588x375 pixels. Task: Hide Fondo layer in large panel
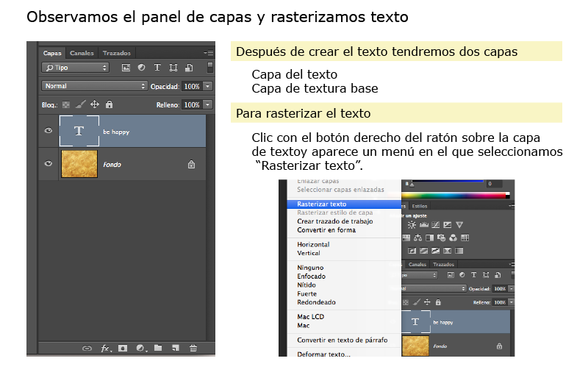coord(48,163)
